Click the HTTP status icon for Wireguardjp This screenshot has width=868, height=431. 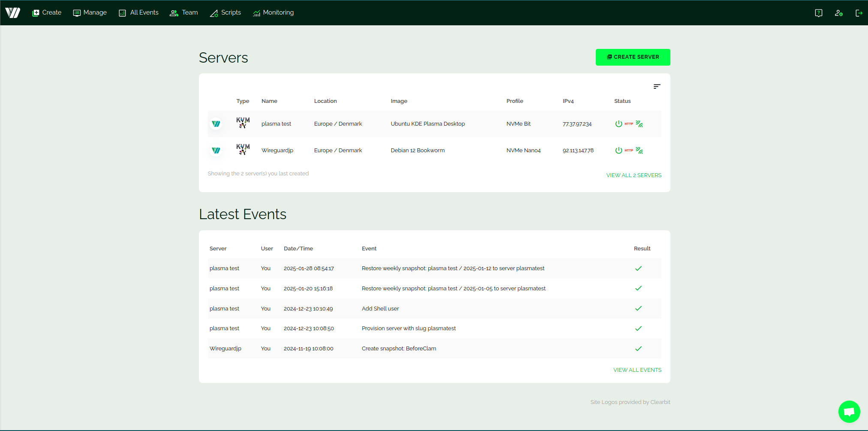click(x=629, y=151)
